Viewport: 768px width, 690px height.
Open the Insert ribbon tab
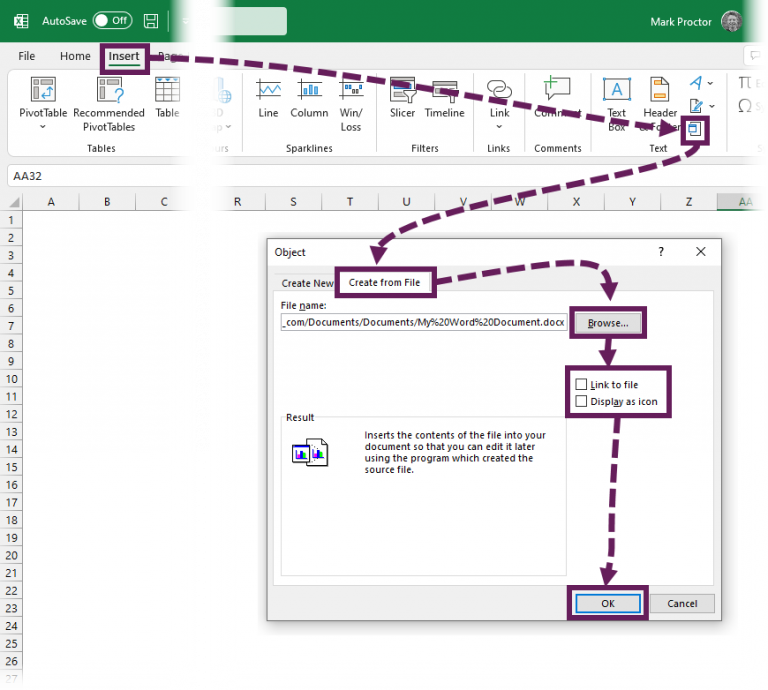[x=124, y=57]
